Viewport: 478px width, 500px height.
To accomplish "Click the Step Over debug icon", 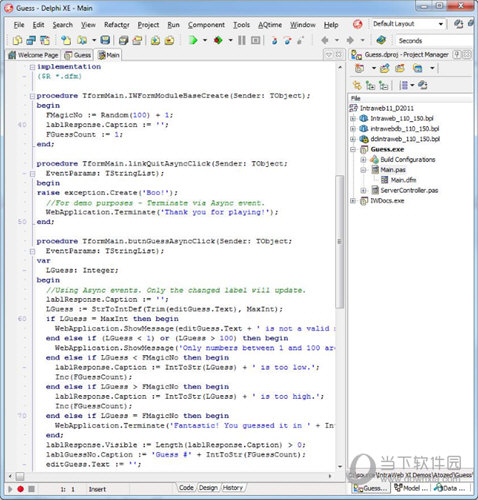I will pyautogui.click(x=288, y=40).
